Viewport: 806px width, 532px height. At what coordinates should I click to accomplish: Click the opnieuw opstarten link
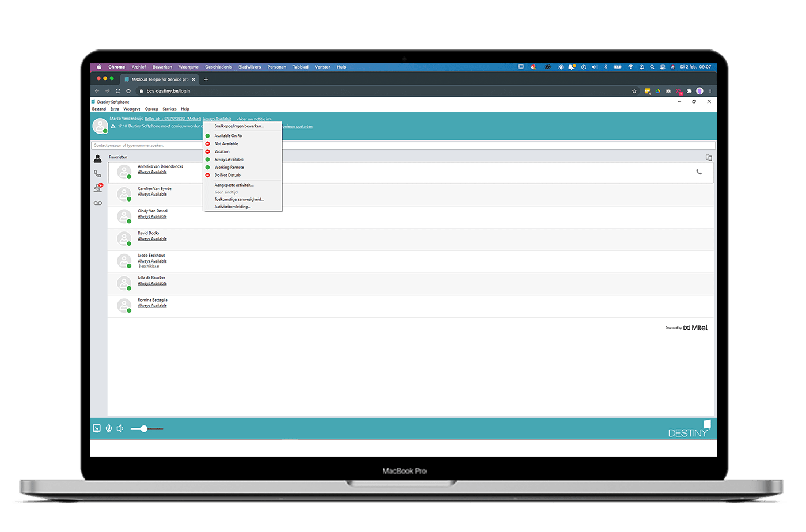(297, 127)
